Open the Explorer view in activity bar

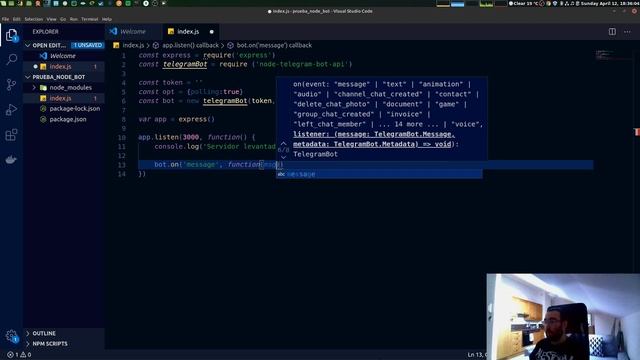[11, 35]
